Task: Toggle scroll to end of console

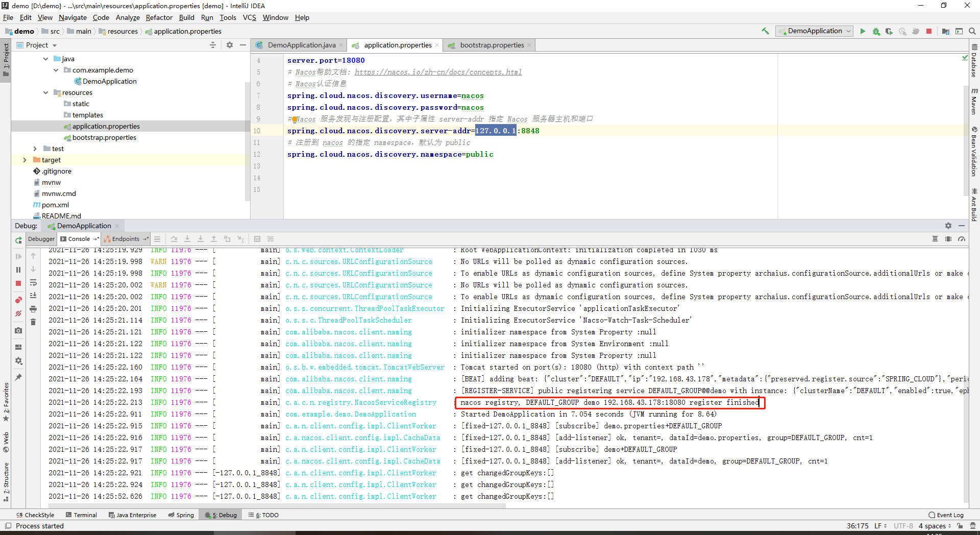Action: pyautogui.click(x=33, y=296)
